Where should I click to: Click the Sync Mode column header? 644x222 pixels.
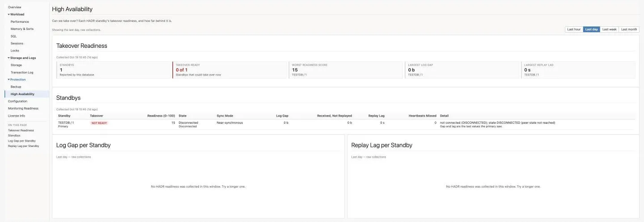tap(225, 116)
